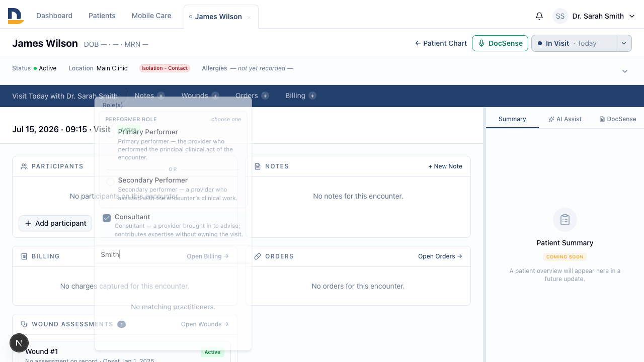Open the In Visit status dropdown arrow
The height and width of the screenshot is (362, 644).
click(x=624, y=43)
